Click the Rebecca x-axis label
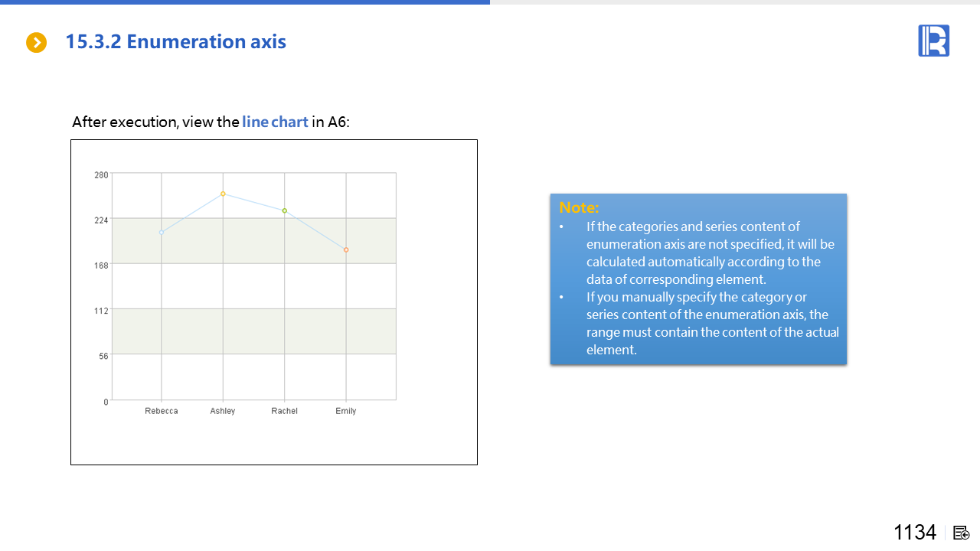 click(x=162, y=411)
